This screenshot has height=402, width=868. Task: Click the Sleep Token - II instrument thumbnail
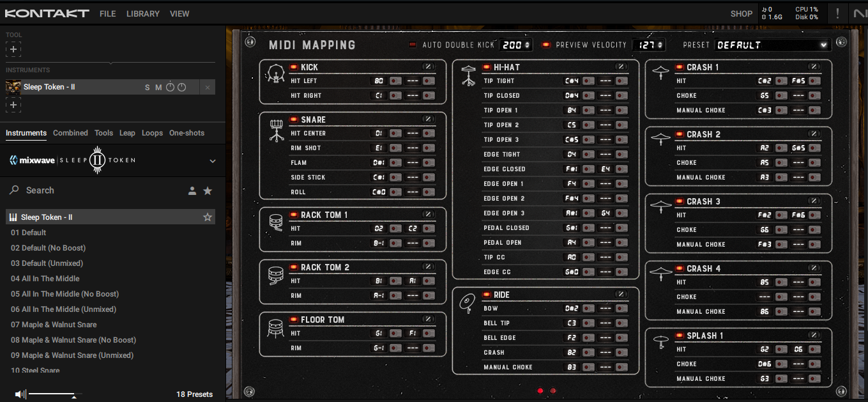(x=13, y=87)
